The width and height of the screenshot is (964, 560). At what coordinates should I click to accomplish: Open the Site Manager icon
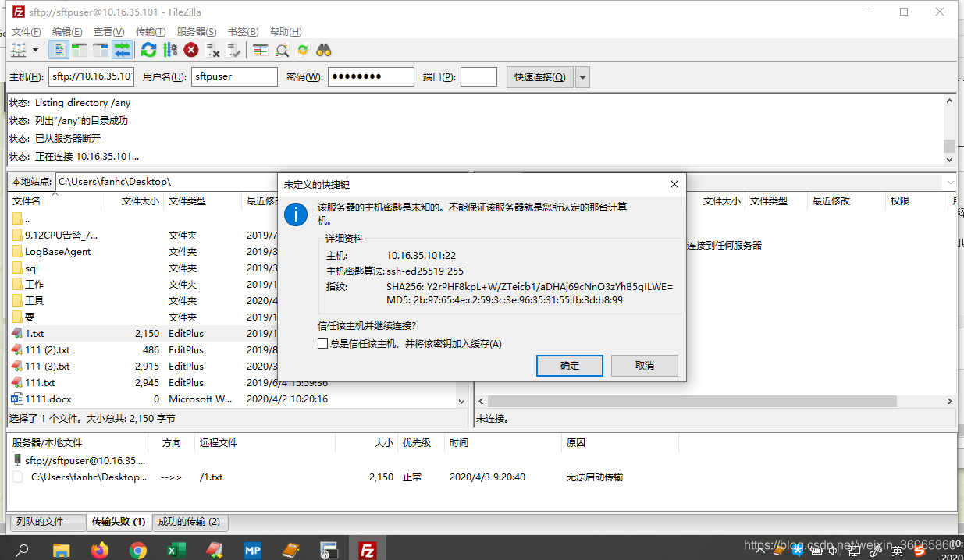point(19,50)
